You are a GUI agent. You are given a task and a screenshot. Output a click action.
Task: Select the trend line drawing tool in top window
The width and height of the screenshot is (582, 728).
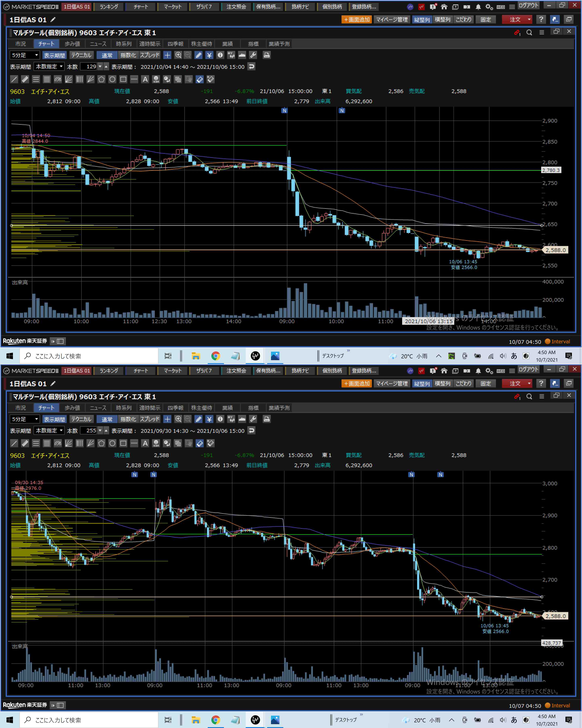coord(14,79)
